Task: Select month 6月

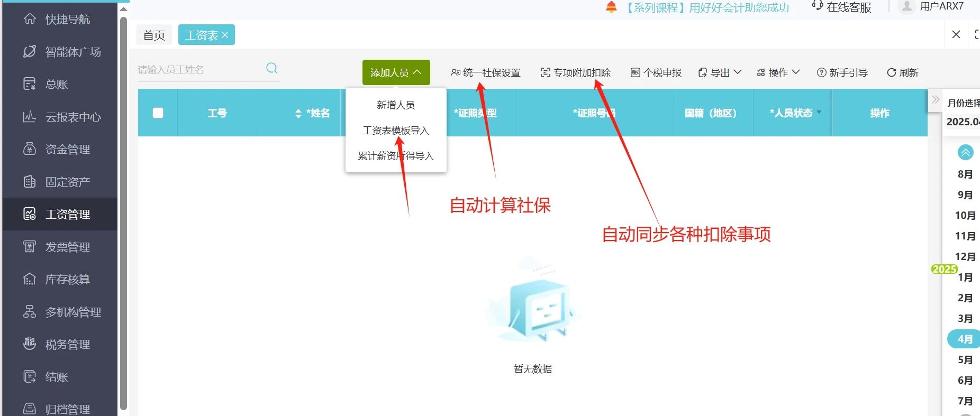Action: point(965,380)
